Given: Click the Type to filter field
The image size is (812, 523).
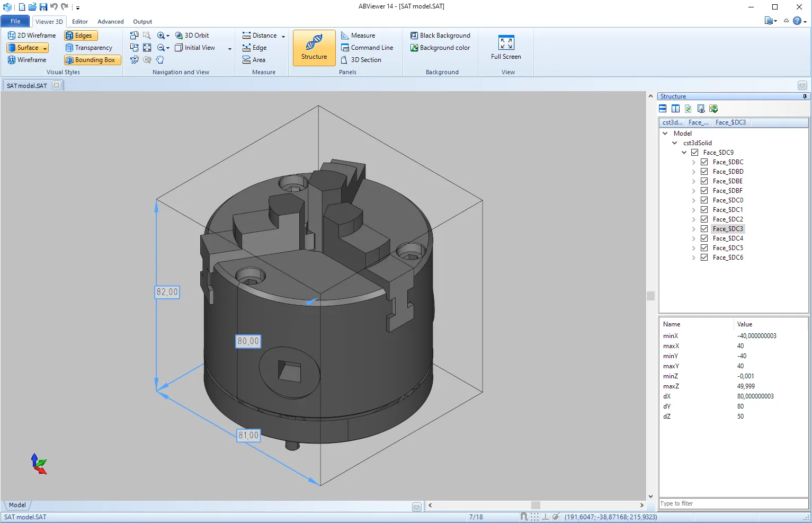Looking at the screenshot, I should pos(733,503).
